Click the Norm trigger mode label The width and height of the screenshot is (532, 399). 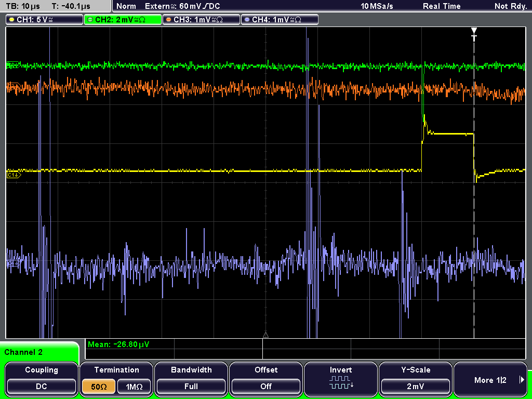tap(126, 6)
